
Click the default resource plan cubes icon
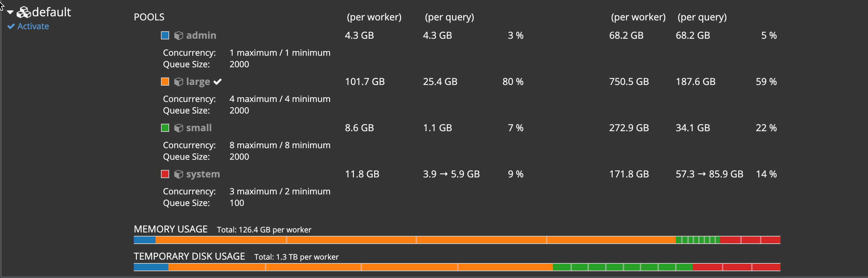(x=24, y=13)
